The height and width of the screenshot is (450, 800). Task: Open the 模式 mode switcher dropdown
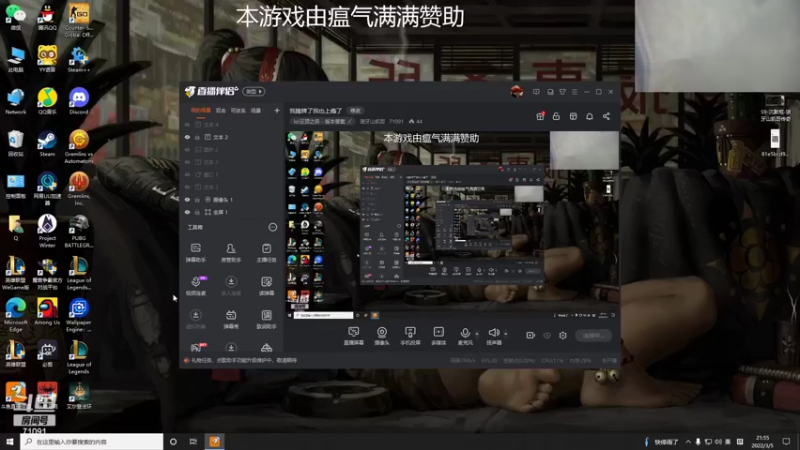pyautogui.click(x=254, y=91)
